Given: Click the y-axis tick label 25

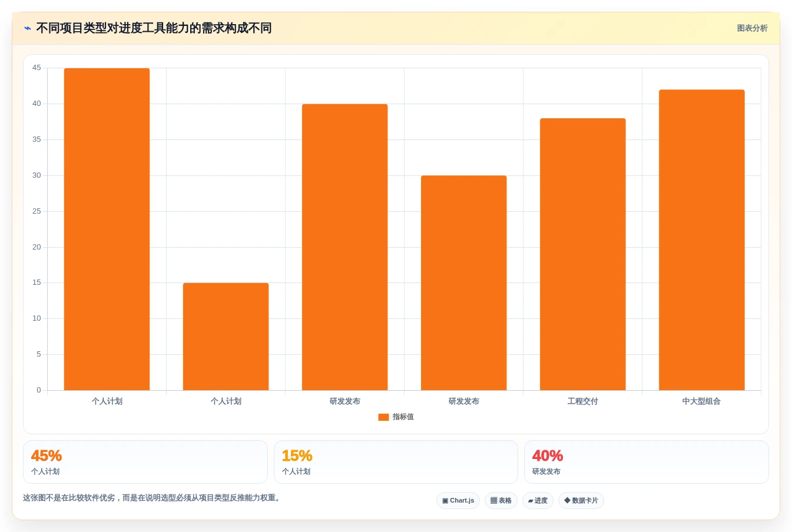Looking at the screenshot, I should pos(37,211).
